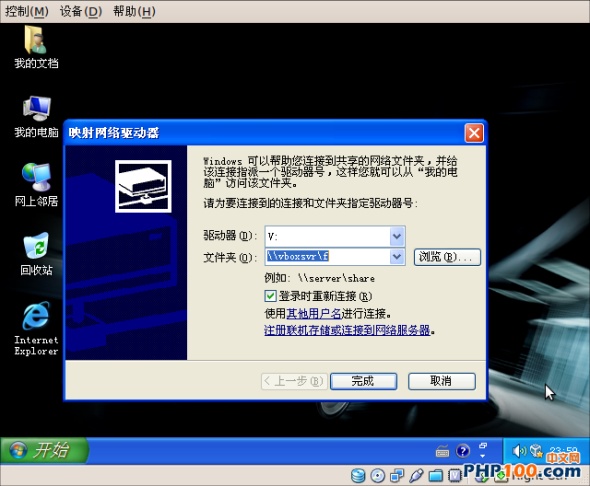Click the language bar keyboard icon
Viewport: 590px width, 486px height.
pos(442,451)
